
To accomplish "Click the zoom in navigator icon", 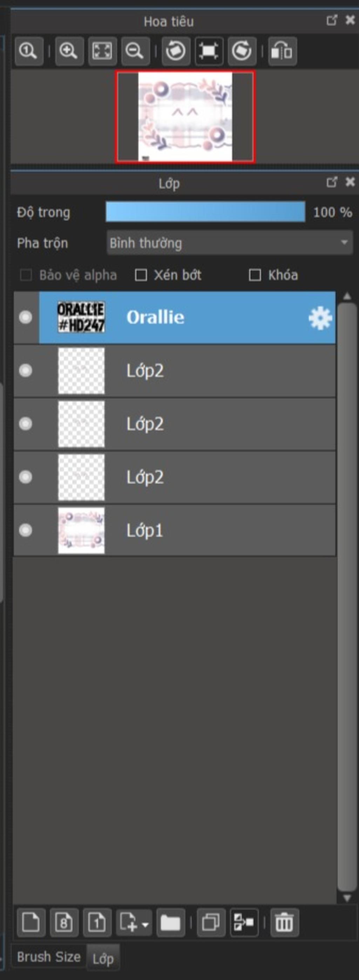I will tap(69, 51).
